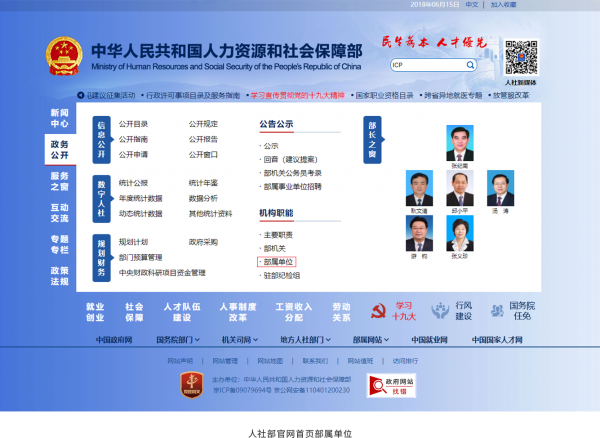Open 学习十九大 party emblem icon
This screenshot has height=438, width=600.
click(380, 310)
